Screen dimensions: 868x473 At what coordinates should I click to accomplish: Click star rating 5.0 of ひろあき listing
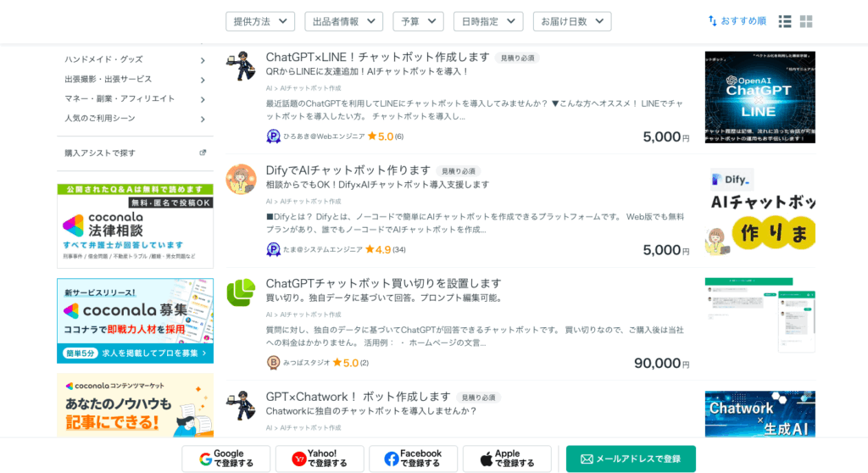[381, 136]
